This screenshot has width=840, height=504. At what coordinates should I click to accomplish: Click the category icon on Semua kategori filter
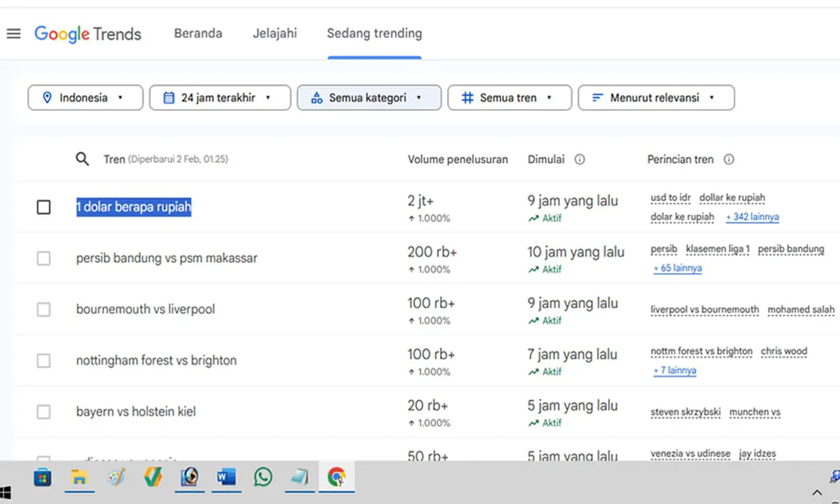tap(316, 97)
